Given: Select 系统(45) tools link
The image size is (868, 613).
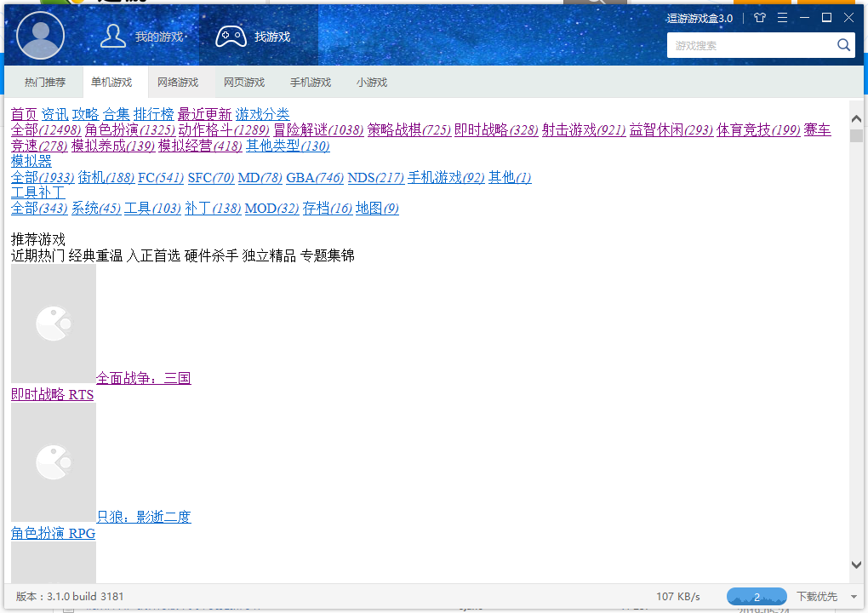Looking at the screenshot, I should point(96,209).
